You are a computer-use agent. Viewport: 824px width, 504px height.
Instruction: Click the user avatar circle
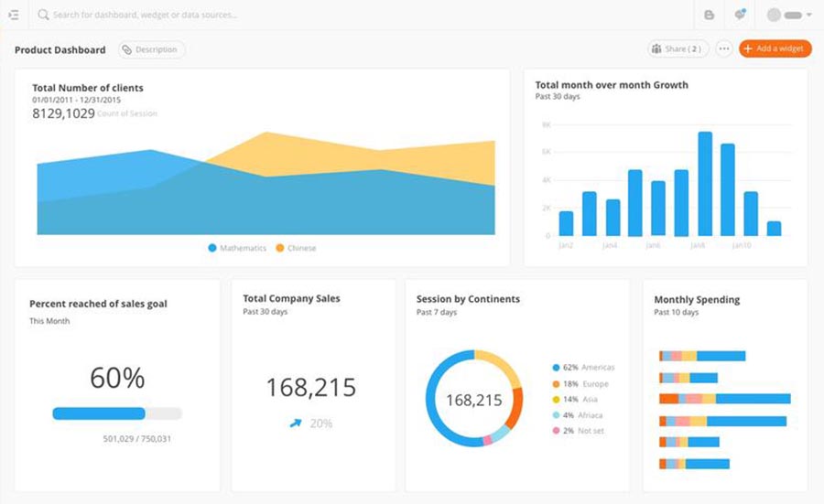click(x=775, y=15)
